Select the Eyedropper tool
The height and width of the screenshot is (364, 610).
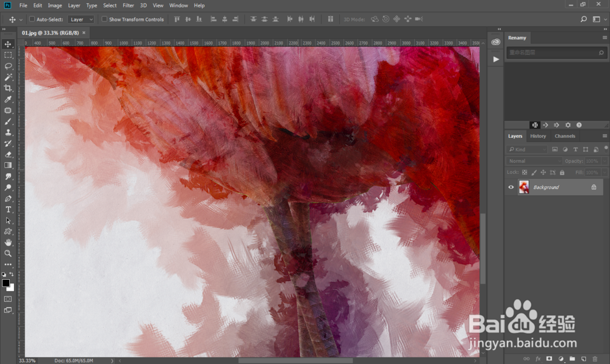[8, 99]
